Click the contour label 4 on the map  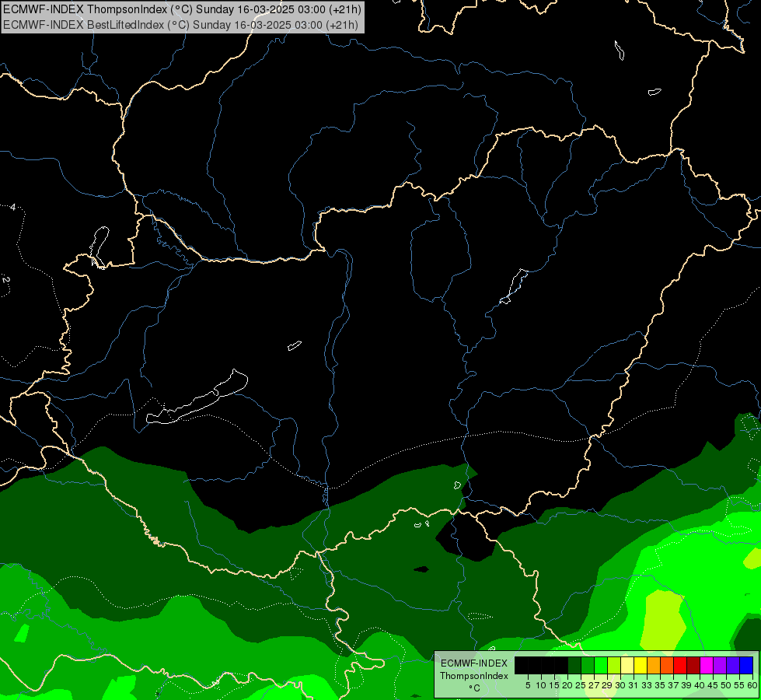(12, 208)
